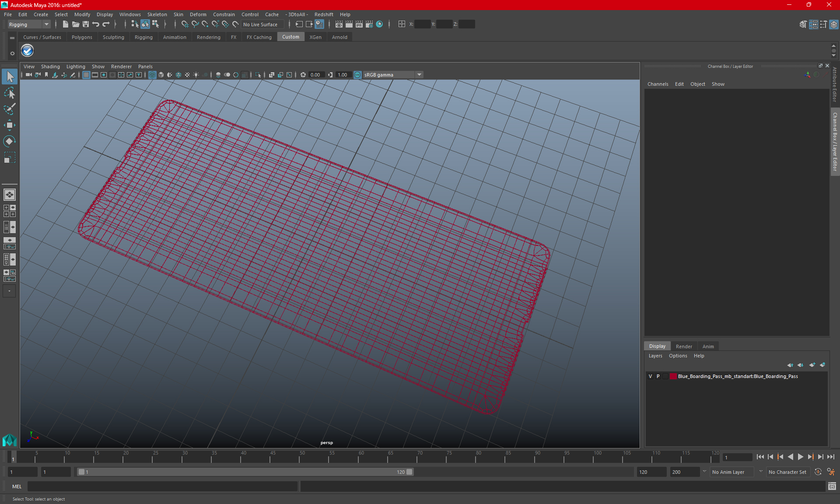Screen dimensions: 840x504
Task: Open the Render tab in Layer Editor
Action: click(x=684, y=346)
